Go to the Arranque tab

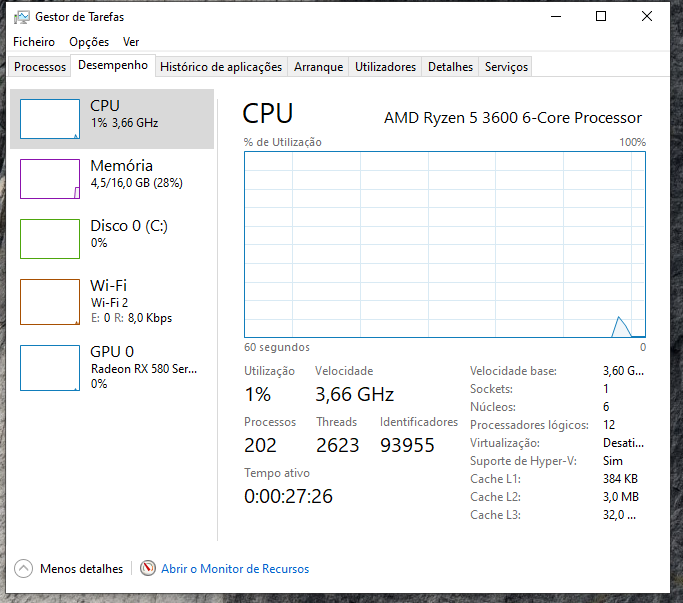click(x=318, y=67)
